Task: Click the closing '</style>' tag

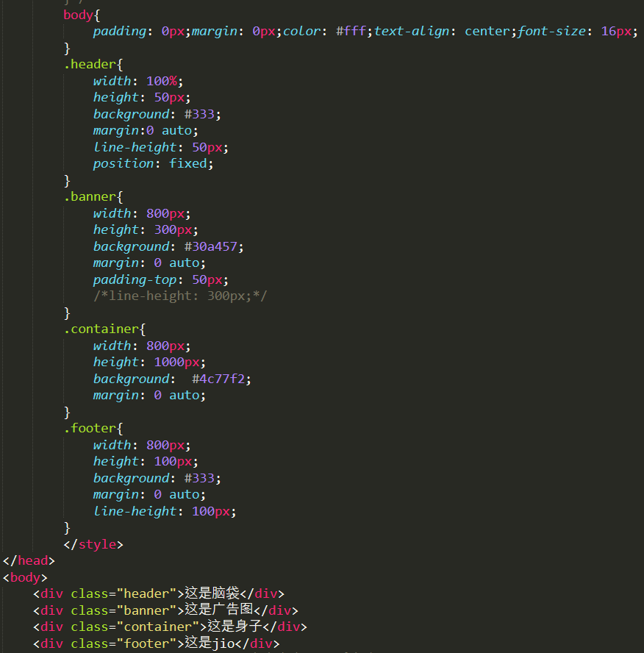Action: click(x=93, y=544)
